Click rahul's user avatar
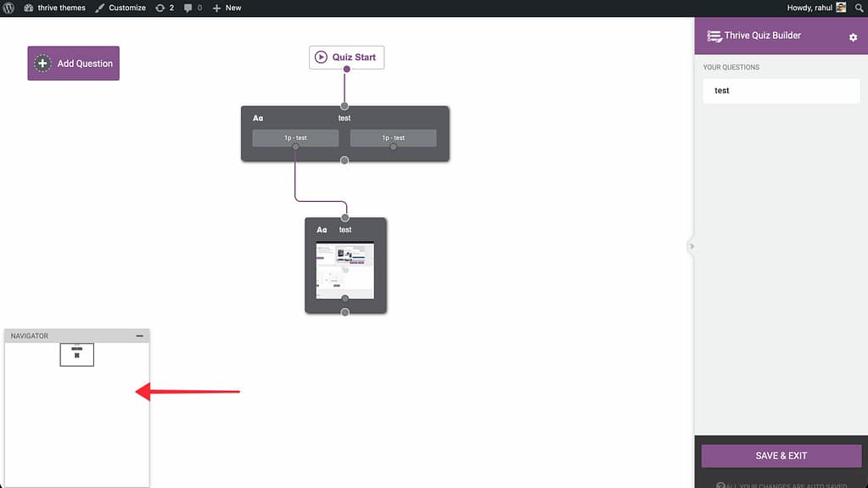868x488 pixels. pos(841,8)
